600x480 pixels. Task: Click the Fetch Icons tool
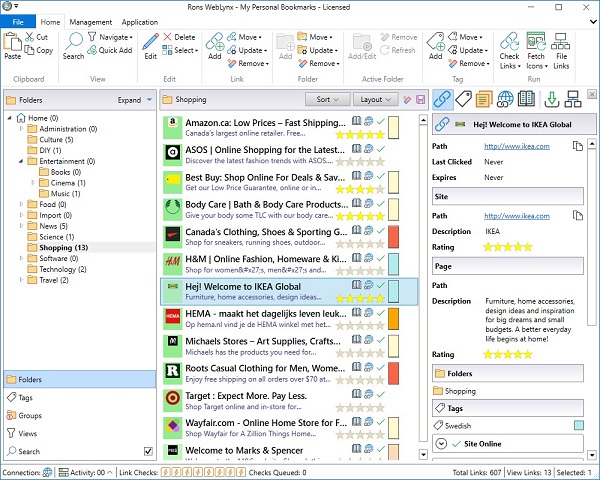(536, 51)
